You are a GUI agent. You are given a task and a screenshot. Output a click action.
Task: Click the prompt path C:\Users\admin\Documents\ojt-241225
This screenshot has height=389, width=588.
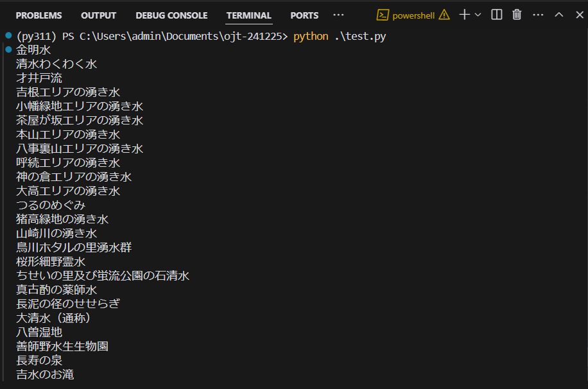[x=181, y=37]
